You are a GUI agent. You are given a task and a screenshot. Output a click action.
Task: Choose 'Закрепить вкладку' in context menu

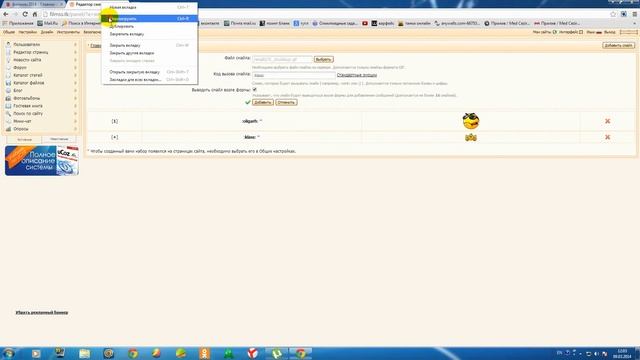click(x=149, y=34)
